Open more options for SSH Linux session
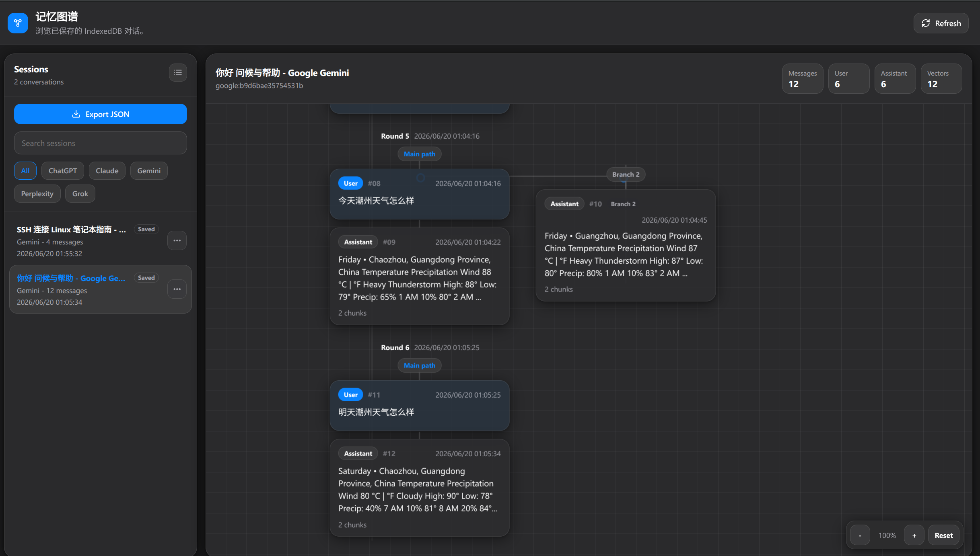The width and height of the screenshot is (980, 556). [x=177, y=240]
